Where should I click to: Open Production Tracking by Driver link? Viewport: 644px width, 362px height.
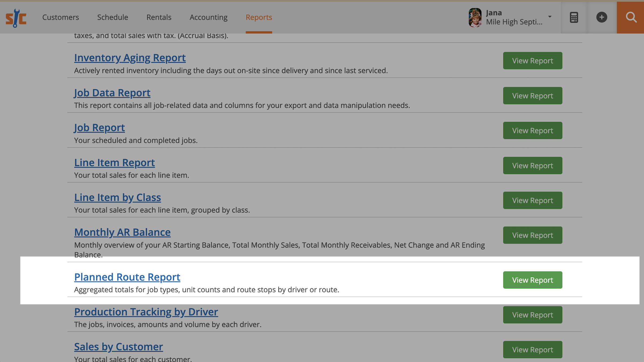(x=146, y=312)
